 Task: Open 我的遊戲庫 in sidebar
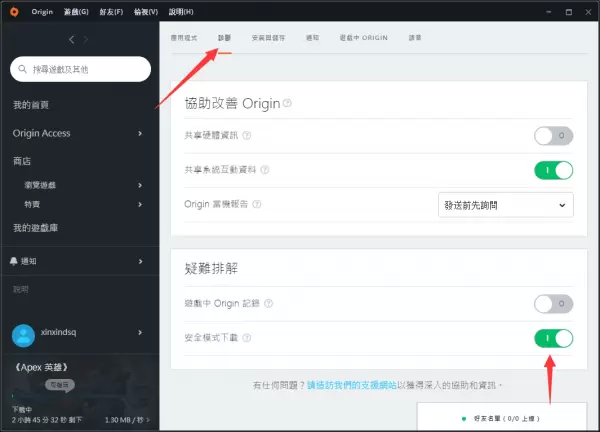coord(36,228)
